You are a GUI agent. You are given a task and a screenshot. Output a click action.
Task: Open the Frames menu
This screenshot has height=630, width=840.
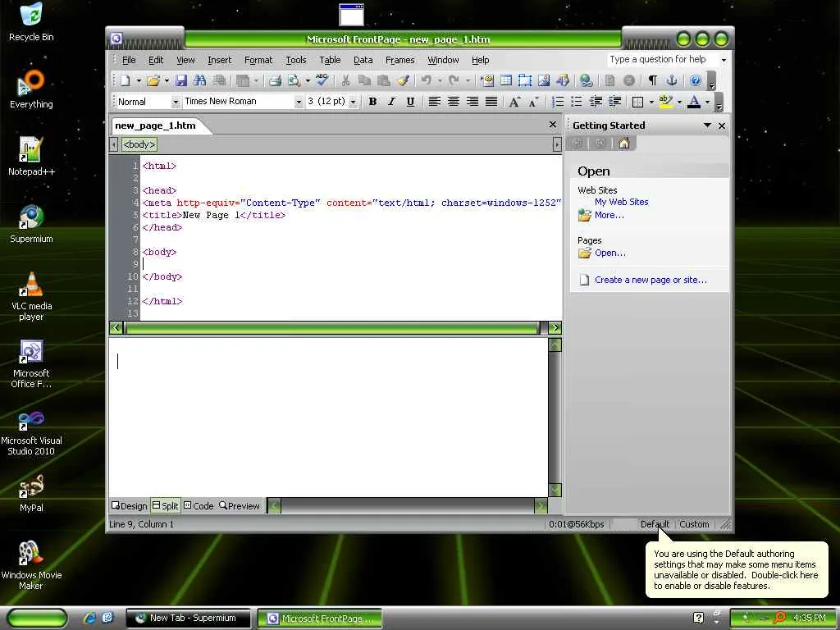coord(399,60)
